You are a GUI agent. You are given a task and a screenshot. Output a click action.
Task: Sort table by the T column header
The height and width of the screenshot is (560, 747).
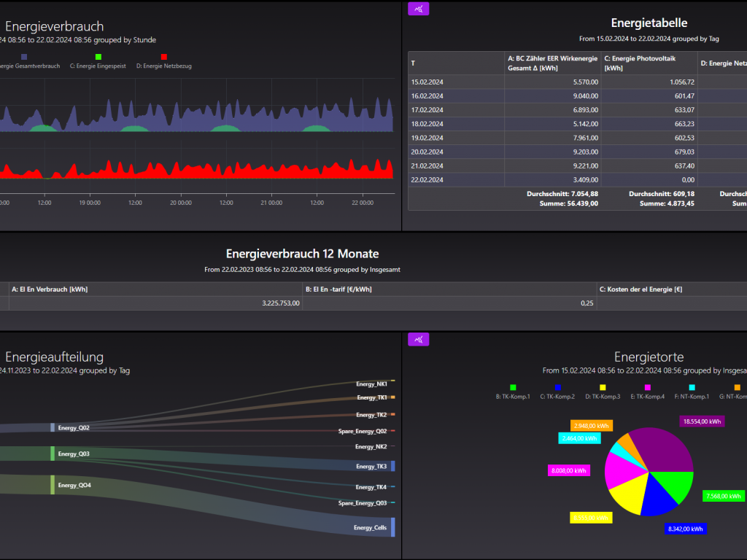[x=413, y=63]
